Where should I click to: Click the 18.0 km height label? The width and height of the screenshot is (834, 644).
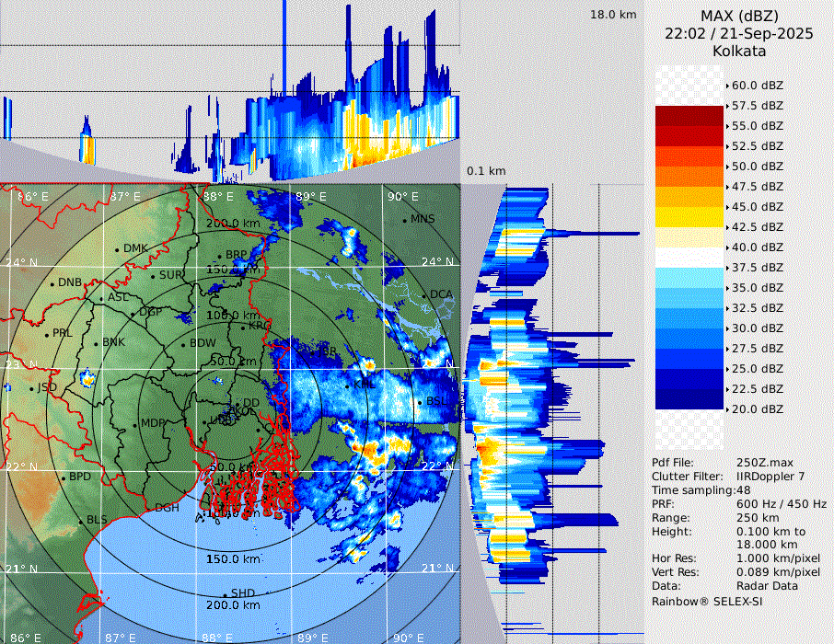pyautogui.click(x=613, y=15)
